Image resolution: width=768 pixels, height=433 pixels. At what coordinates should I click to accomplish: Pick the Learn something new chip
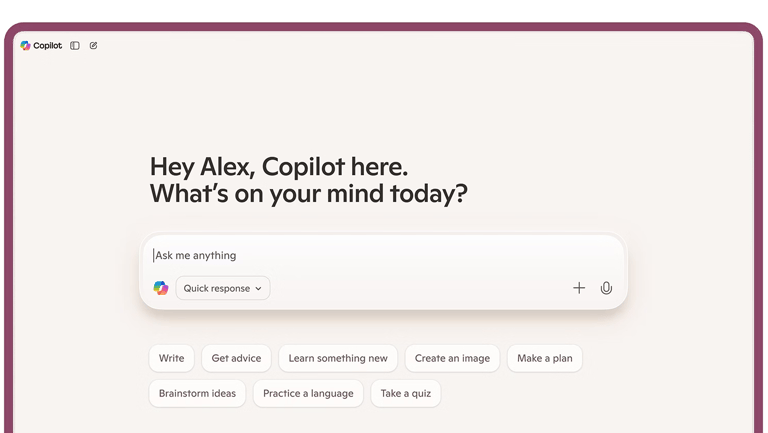(338, 358)
